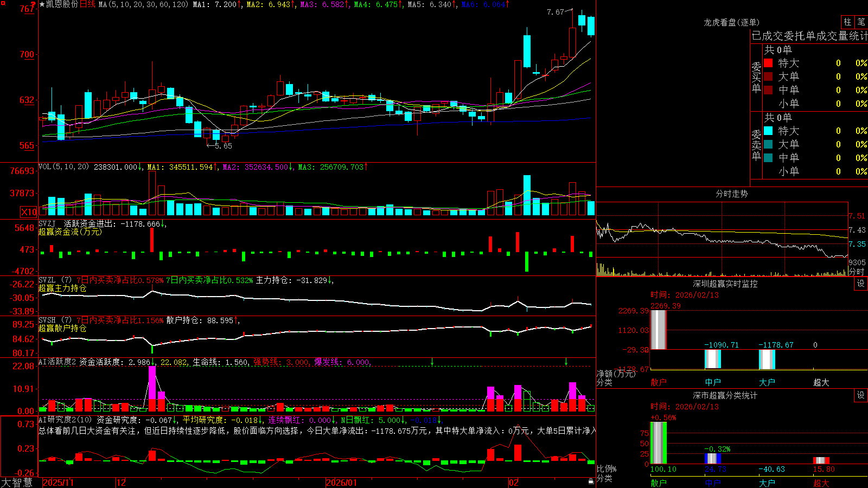Click the teal 中单 swatch under 委卖单

(x=768, y=158)
